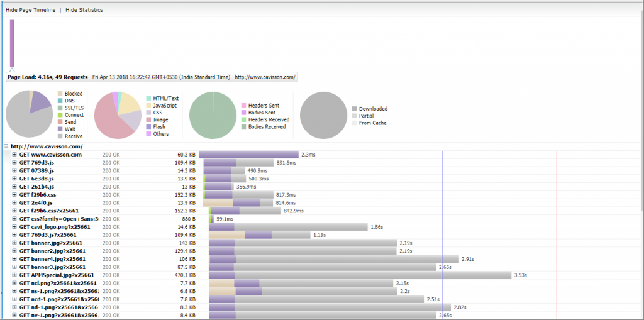The width and height of the screenshot is (644, 320).
Task: Expand the GET ncd-1.png request
Action: click(14, 299)
